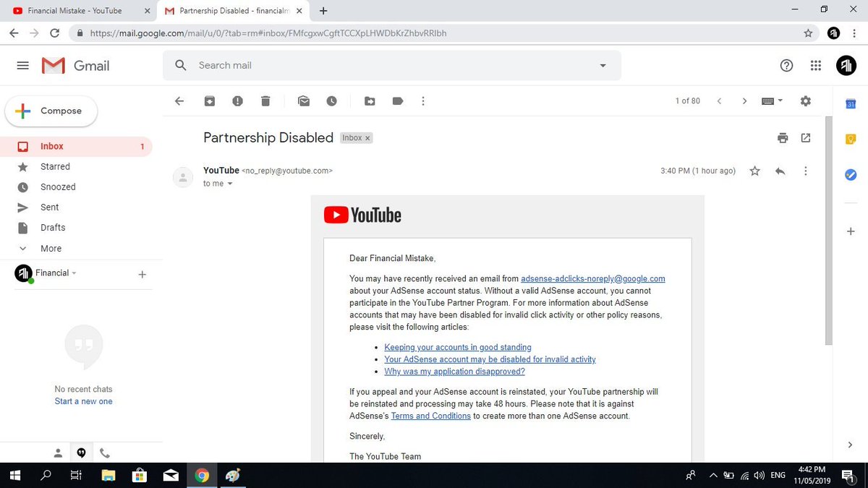Click the search magnifier icon
868x488 pixels.
(x=181, y=66)
